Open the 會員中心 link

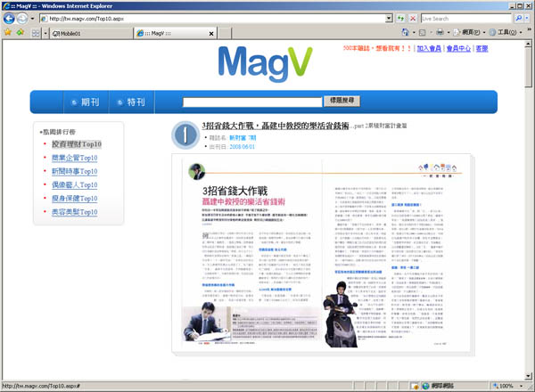click(458, 48)
